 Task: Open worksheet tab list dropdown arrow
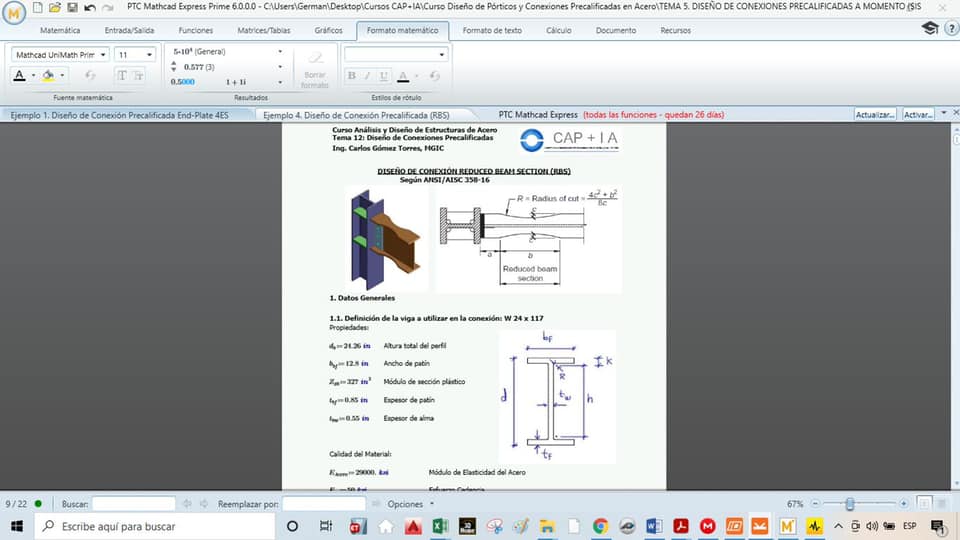[x=943, y=113]
